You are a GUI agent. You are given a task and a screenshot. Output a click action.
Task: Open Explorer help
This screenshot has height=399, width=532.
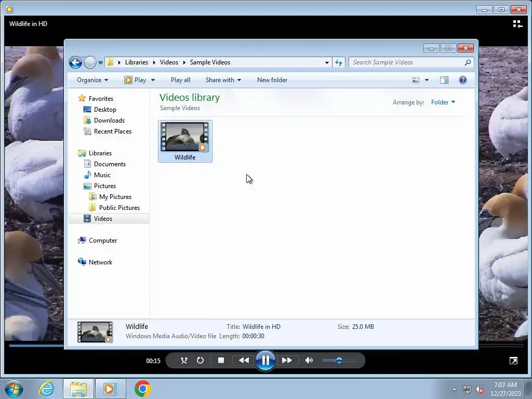point(463,80)
